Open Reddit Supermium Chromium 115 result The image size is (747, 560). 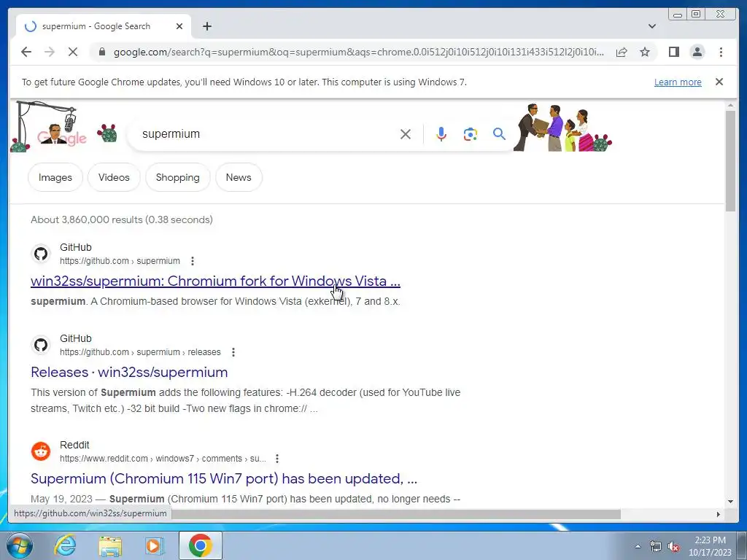[x=224, y=478]
